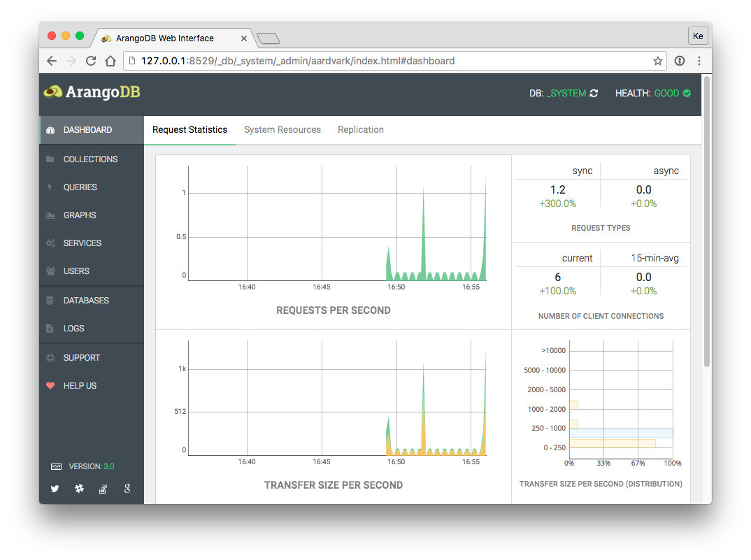Click the Google Groups icon in footer
The height and width of the screenshot is (560, 751).
point(127,488)
